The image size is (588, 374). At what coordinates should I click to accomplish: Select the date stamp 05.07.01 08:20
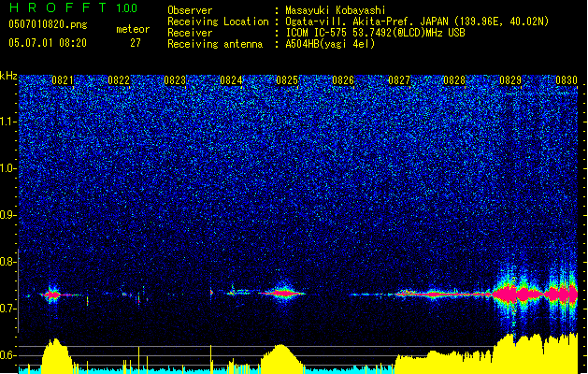48,43
